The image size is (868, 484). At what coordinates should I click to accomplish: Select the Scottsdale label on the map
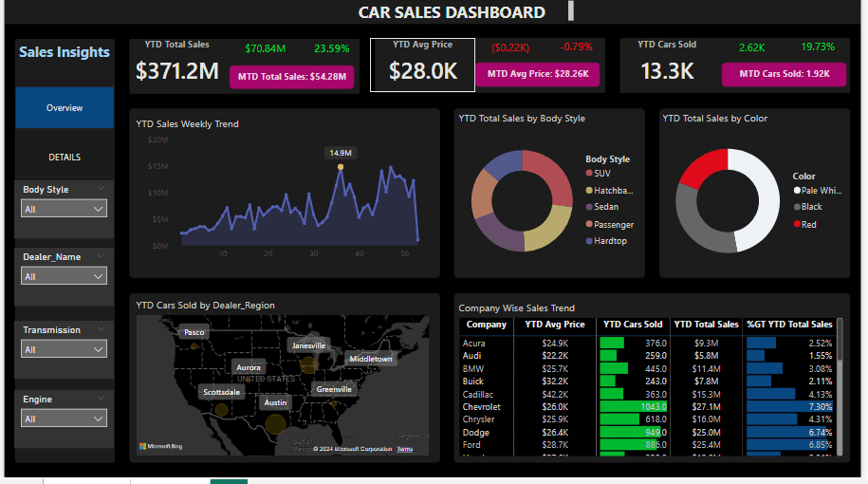[221, 392]
